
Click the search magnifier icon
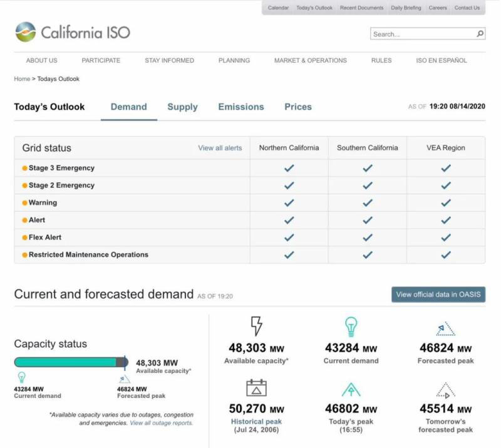[x=480, y=34]
